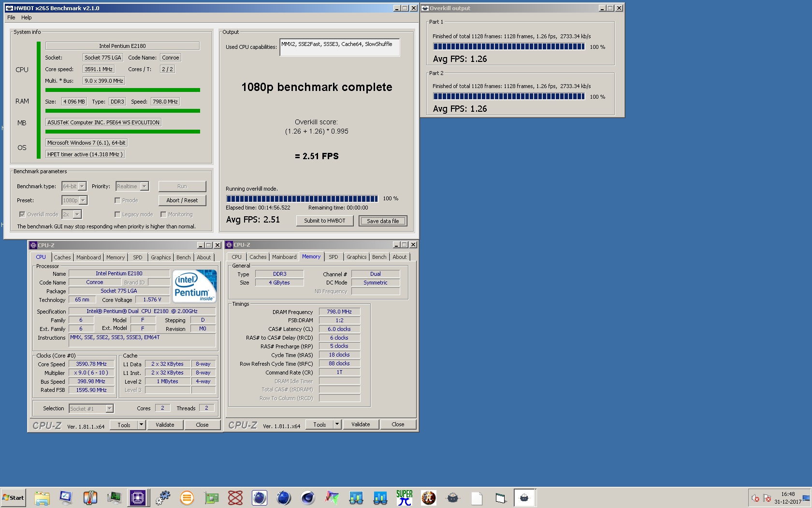The height and width of the screenshot is (508, 812).
Task: Click the blue monitor with checkmark taskbar icon
Action: pos(66,497)
